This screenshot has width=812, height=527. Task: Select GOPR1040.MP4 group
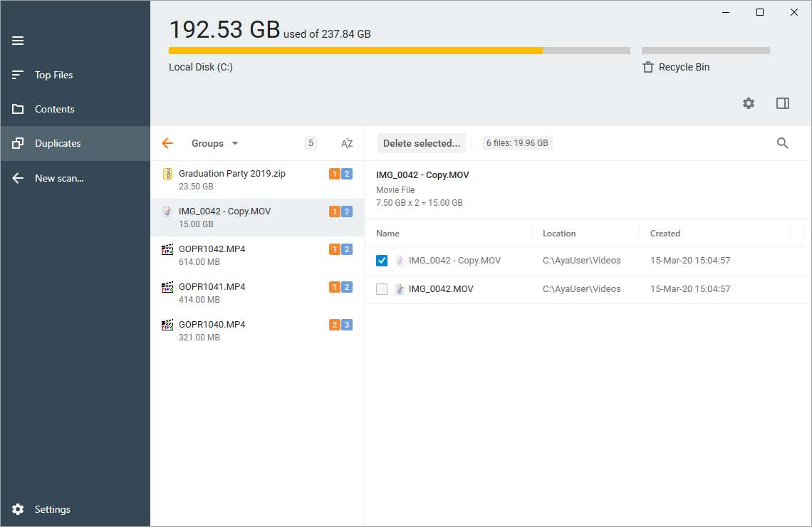pyautogui.click(x=257, y=330)
